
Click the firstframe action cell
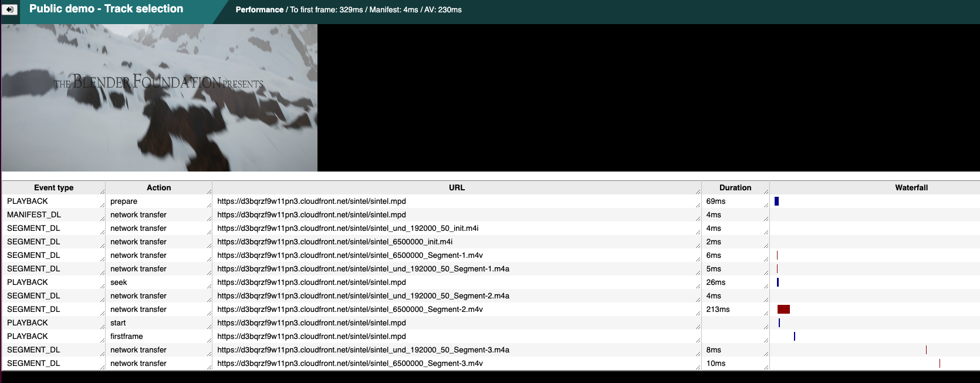click(127, 337)
